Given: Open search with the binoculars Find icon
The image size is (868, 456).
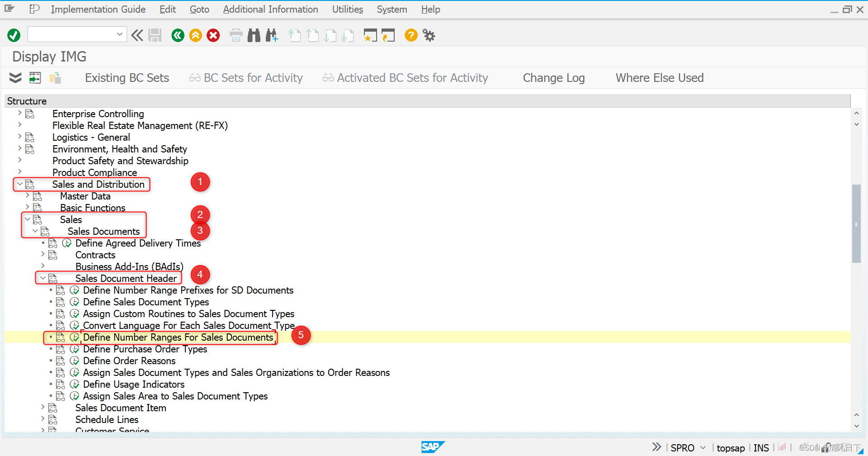Looking at the screenshot, I should (254, 35).
